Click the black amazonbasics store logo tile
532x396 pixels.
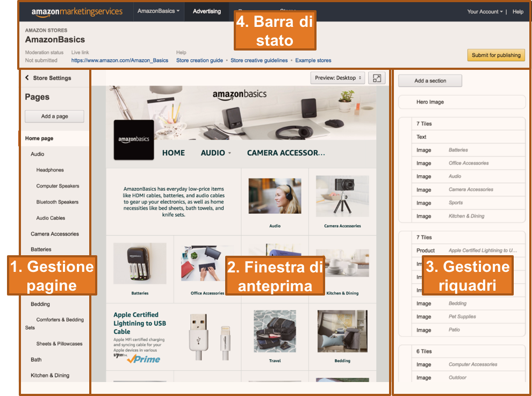(x=134, y=140)
